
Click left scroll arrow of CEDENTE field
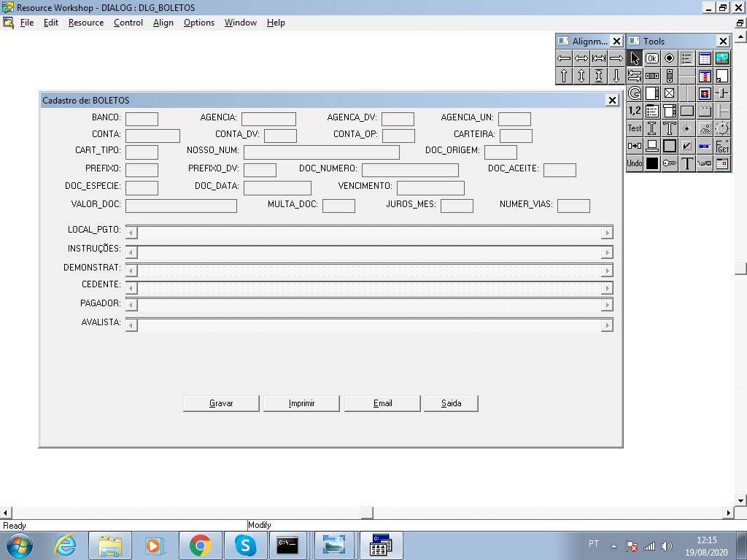pyautogui.click(x=131, y=288)
